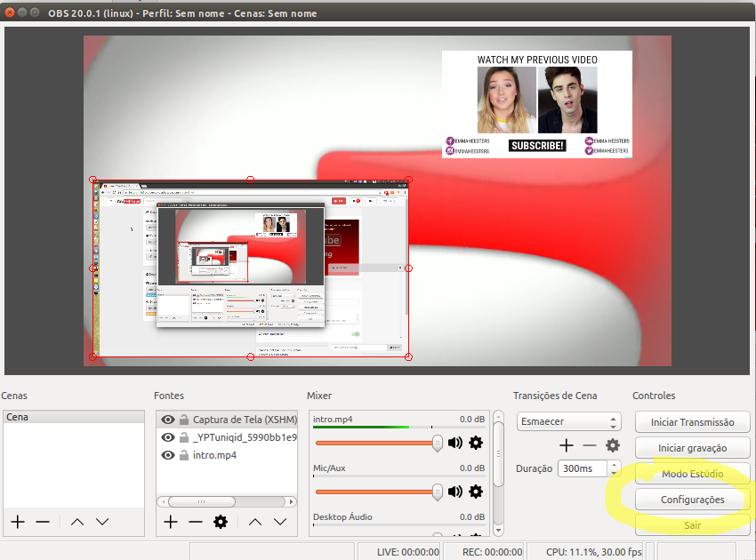Viewport: 756px width, 560px height.
Task: Move source up in Fontes list
Action: coord(255,522)
